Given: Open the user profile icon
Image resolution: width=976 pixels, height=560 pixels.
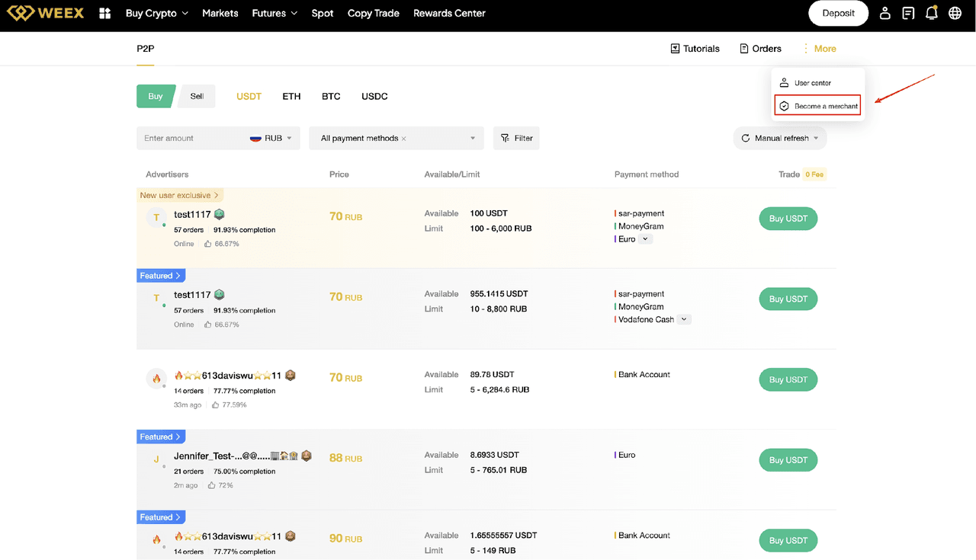Looking at the screenshot, I should point(884,13).
